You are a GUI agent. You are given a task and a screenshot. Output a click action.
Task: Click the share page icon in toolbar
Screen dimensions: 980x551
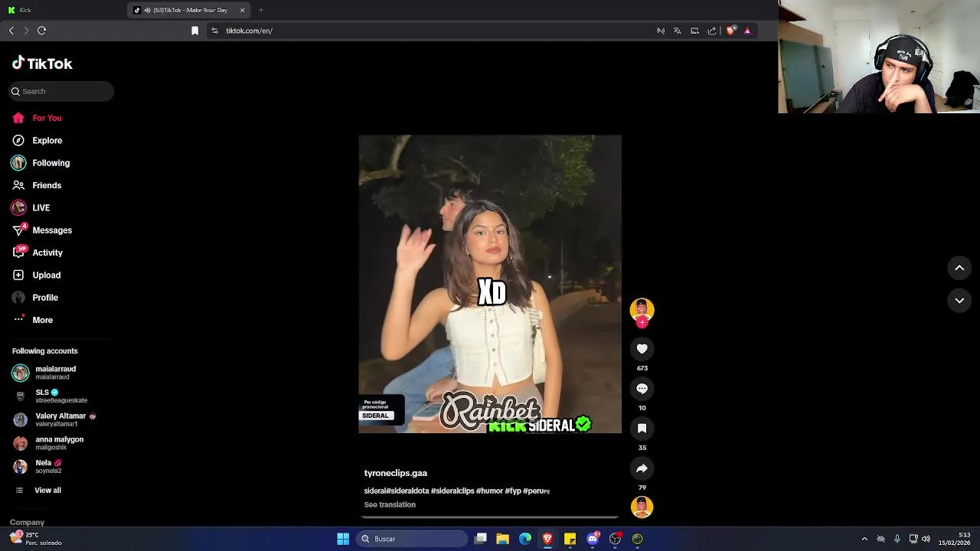[x=712, y=31]
